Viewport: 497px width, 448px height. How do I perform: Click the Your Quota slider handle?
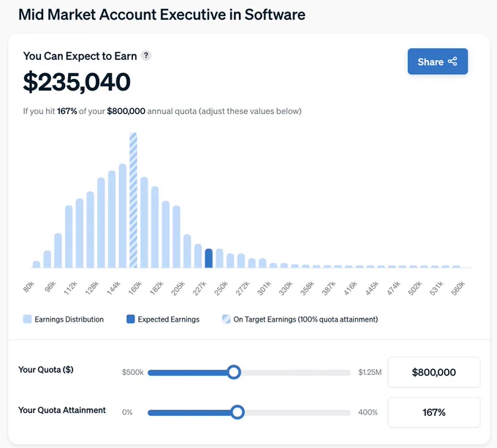[234, 372]
